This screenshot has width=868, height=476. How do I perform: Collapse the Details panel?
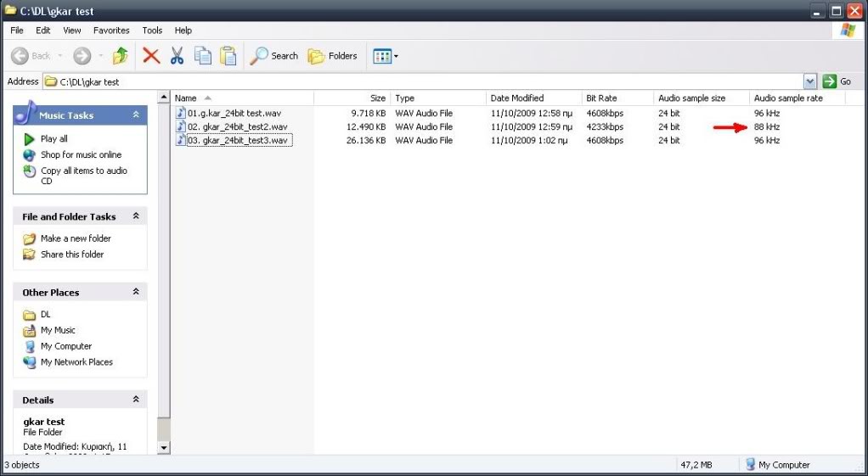coord(136,400)
